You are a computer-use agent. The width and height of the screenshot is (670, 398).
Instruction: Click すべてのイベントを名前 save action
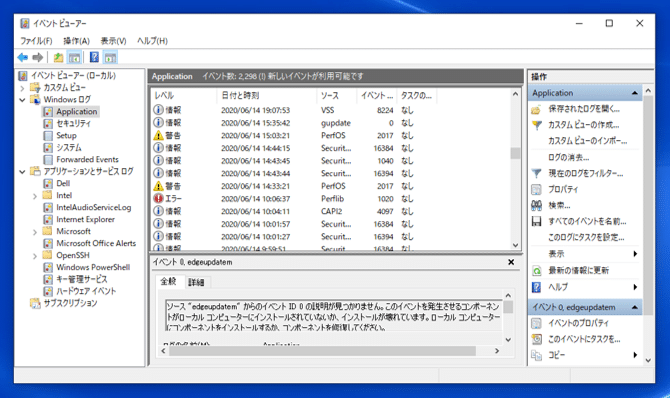pos(587,221)
